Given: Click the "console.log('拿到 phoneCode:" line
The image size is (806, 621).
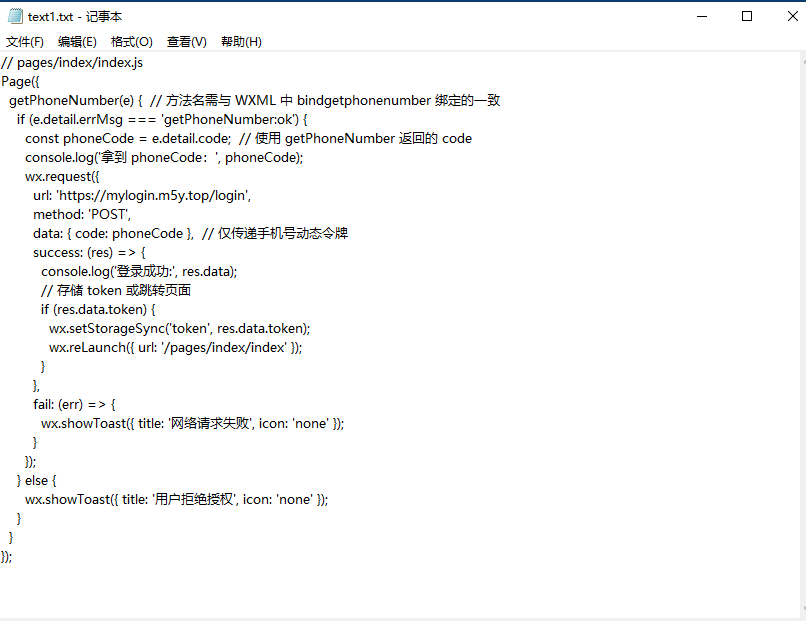Looking at the screenshot, I should tap(164, 158).
